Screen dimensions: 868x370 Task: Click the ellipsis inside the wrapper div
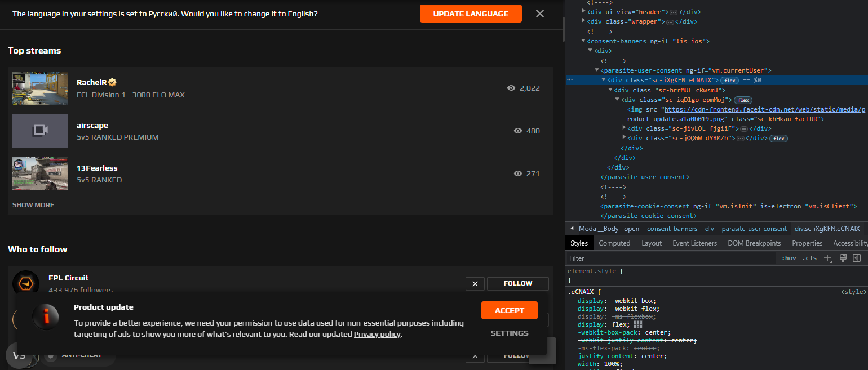(x=670, y=22)
